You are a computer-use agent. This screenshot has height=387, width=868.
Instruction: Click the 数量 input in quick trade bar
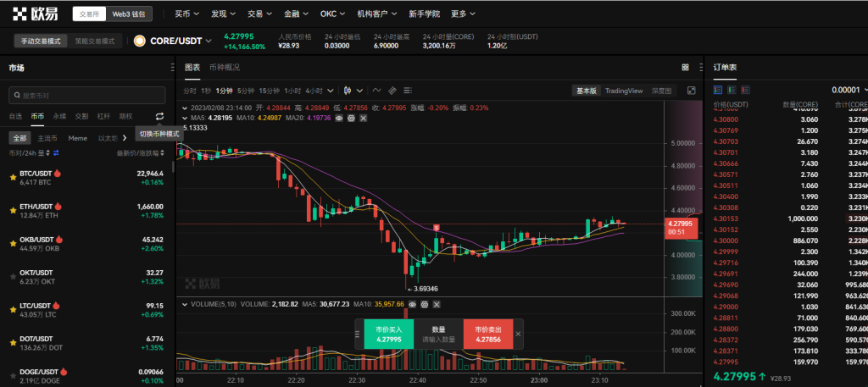click(438, 334)
